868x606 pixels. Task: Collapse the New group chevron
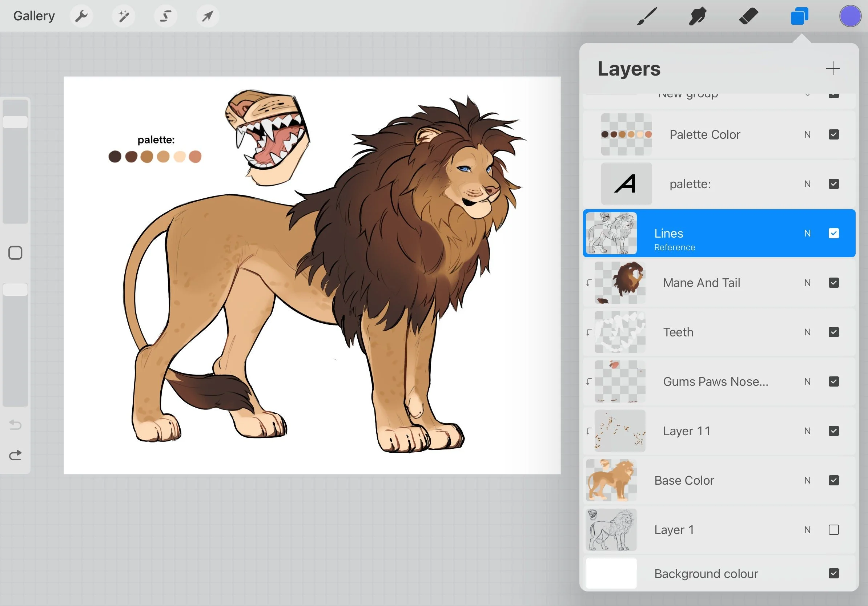click(x=807, y=95)
